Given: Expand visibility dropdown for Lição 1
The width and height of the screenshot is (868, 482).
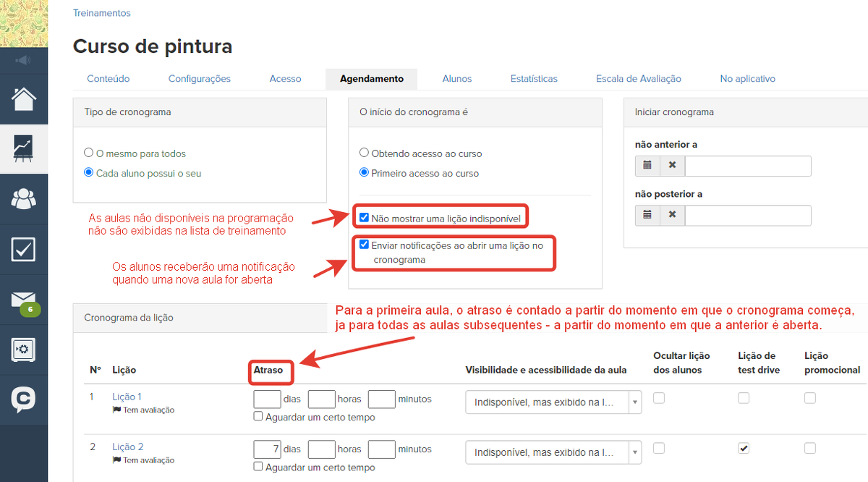Looking at the screenshot, I should [x=553, y=402].
